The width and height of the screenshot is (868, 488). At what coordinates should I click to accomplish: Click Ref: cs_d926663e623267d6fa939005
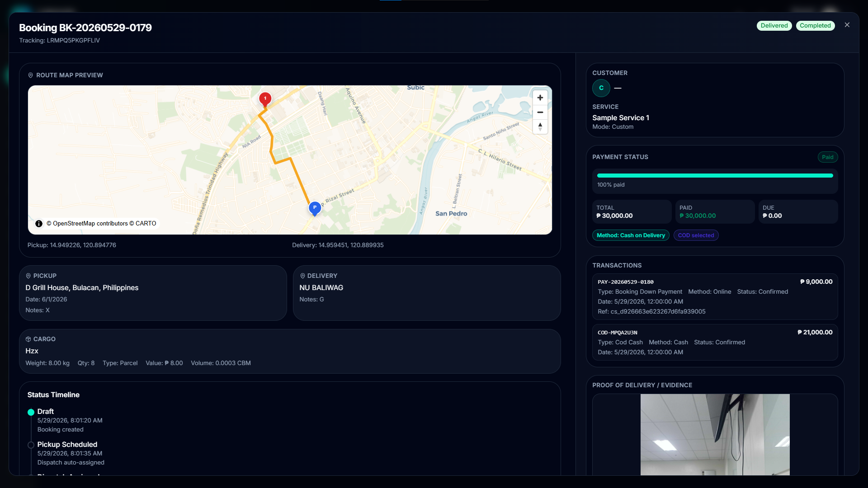tap(651, 312)
